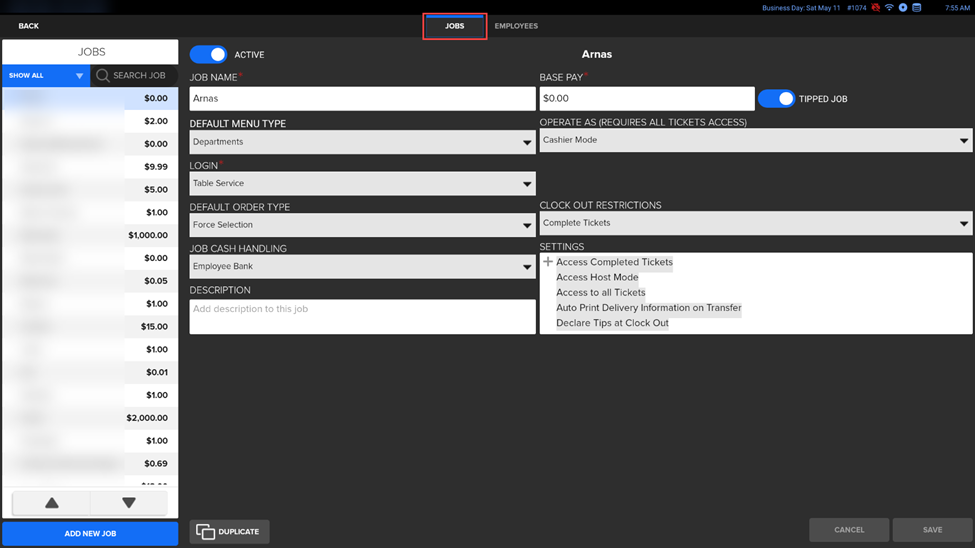Open the Default Menu Type dropdown

[x=362, y=142]
